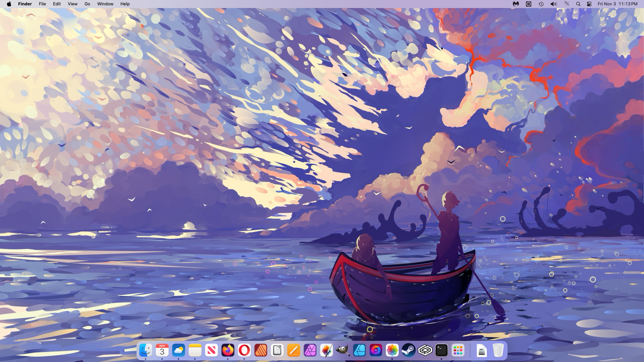The width and height of the screenshot is (644, 362).
Task: Launch LibreOffice from the Dock
Action: click(x=277, y=351)
